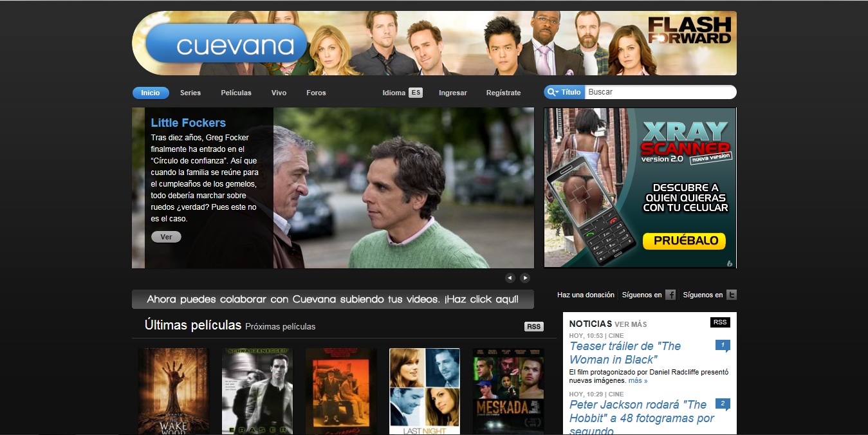Go back using the previous slide arrow
The image size is (868, 435).
coord(510,277)
